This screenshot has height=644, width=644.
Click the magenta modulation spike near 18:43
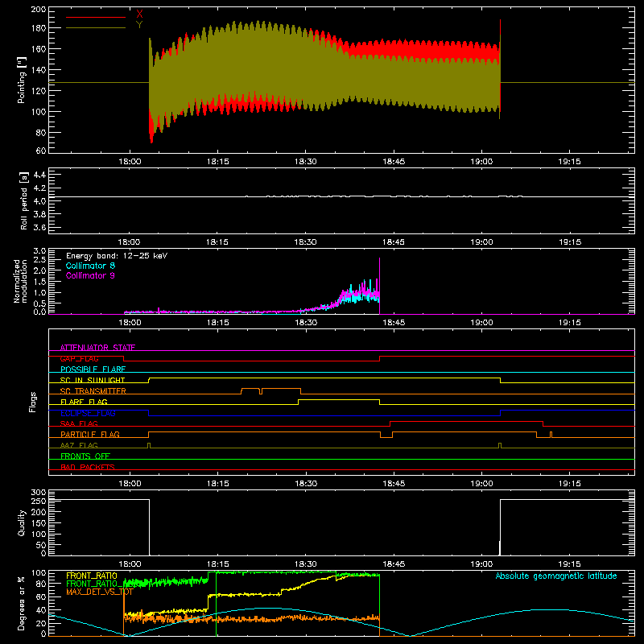pyautogui.click(x=379, y=286)
